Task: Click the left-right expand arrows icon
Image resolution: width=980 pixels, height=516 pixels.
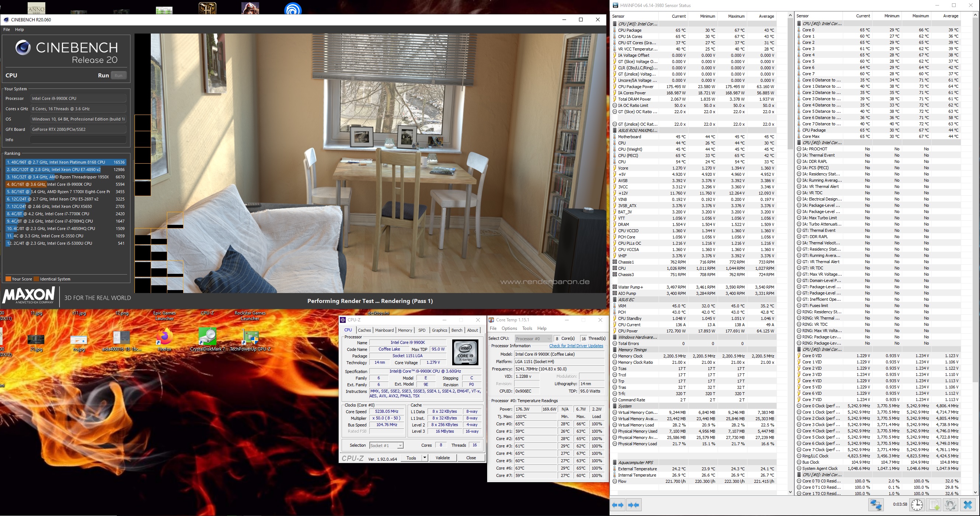Action: coord(618,505)
